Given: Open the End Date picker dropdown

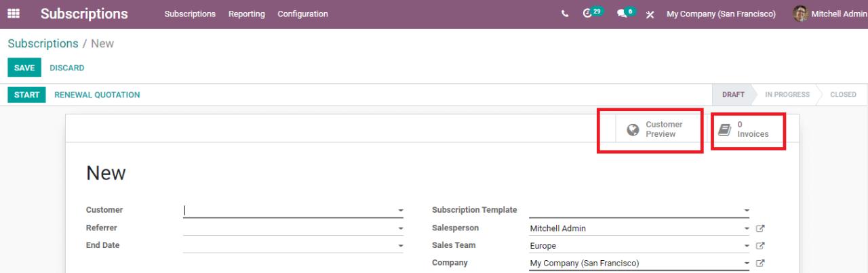Looking at the screenshot, I should (401, 246).
